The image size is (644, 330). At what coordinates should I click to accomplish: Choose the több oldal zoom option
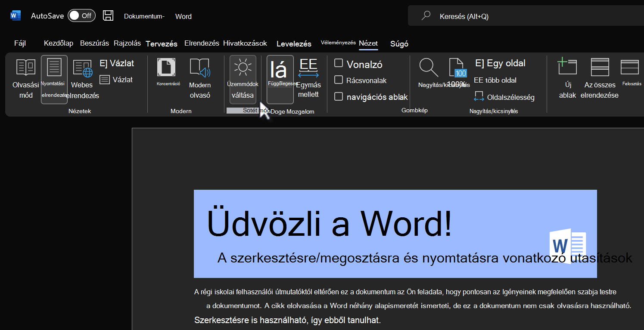click(x=495, y=80)
